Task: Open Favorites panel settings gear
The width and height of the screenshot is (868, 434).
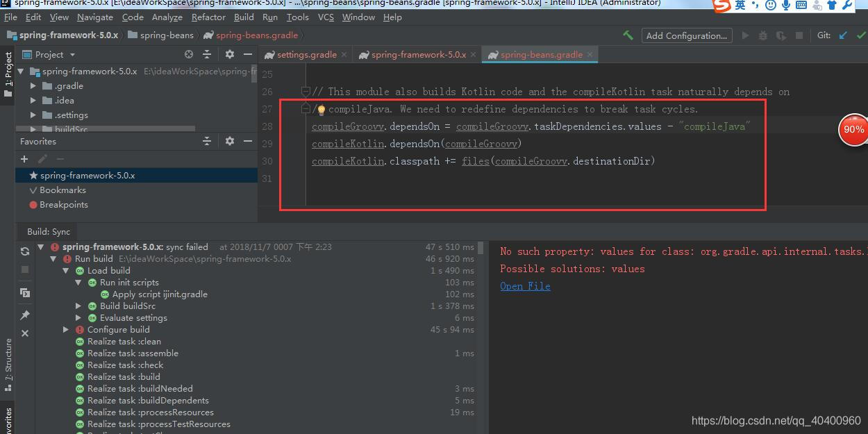Action: (230, 141)
